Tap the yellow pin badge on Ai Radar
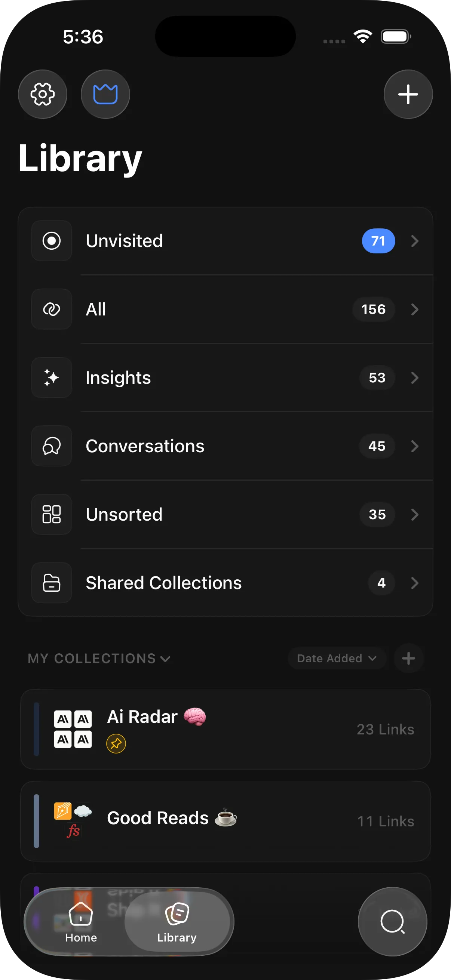451x980 pixels. click(116, 743)
